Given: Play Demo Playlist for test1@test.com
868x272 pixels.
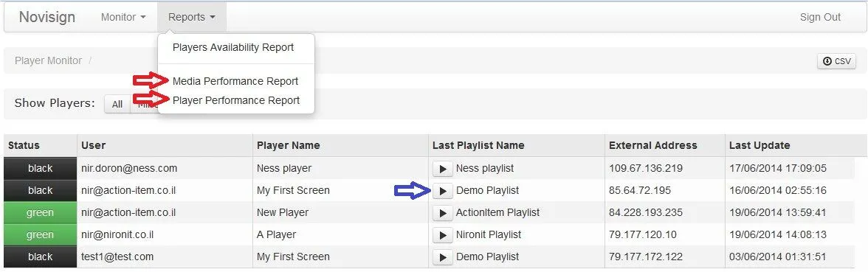Looking at the screenshot, I should pos(442,257).
